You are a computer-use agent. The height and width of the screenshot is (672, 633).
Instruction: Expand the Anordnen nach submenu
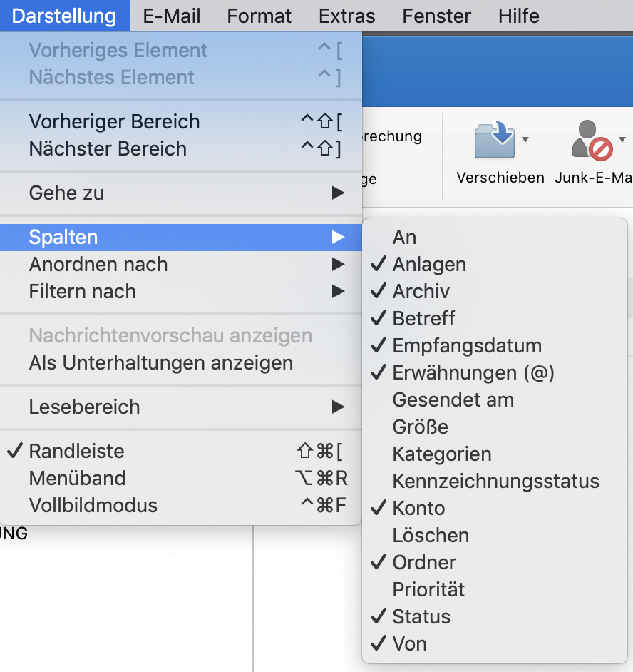(x=181, y=265)
